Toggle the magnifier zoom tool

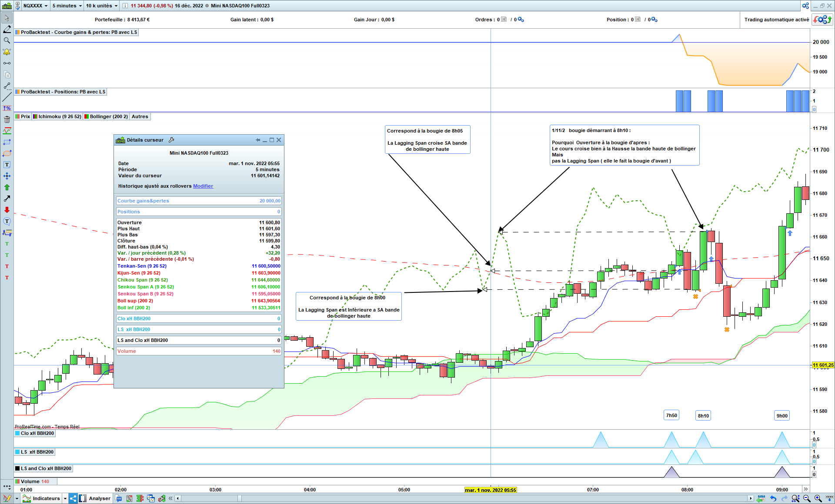click(7, 40)
